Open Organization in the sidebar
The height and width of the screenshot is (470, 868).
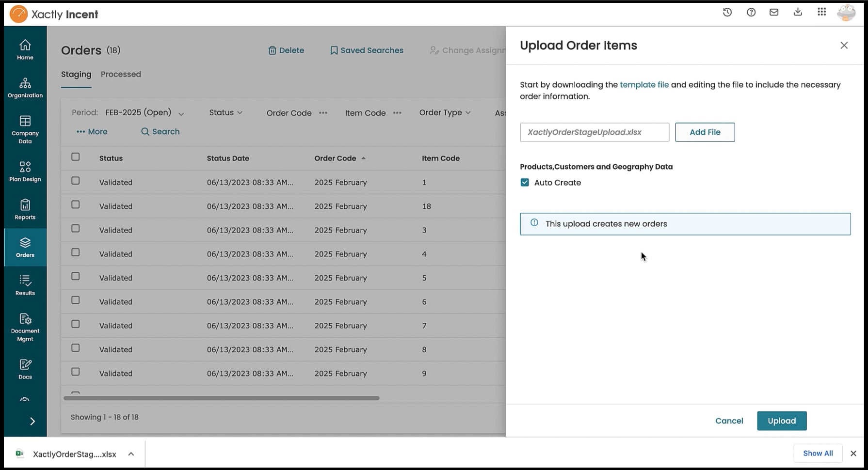(25, 88)
